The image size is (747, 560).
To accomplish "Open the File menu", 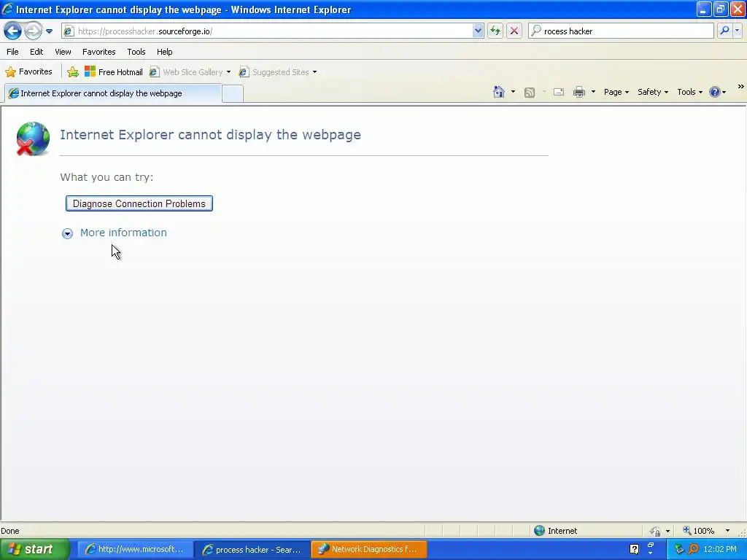I will click(x=13, y=52).
